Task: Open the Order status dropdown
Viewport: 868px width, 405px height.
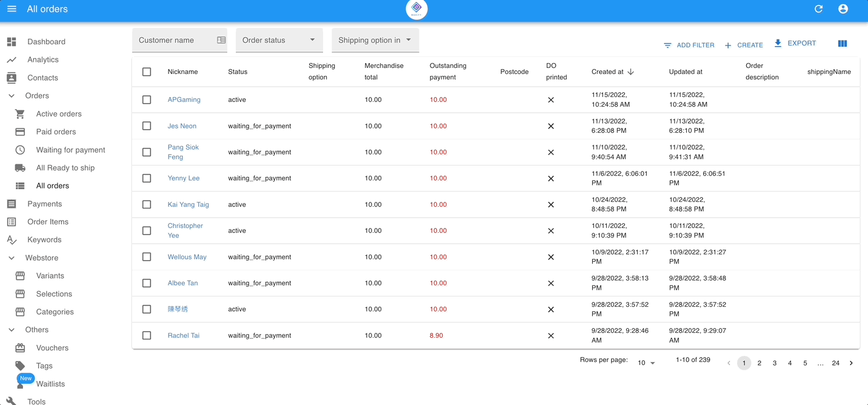Action: [279, 40]
